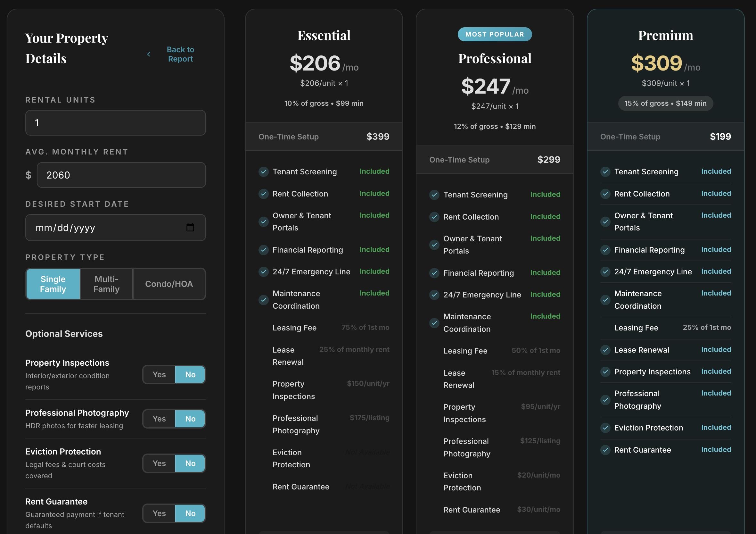Screen dimensions: 756x534
Task: Click Premium Lease Renewal check icon
Action: [x=605, y=350]
